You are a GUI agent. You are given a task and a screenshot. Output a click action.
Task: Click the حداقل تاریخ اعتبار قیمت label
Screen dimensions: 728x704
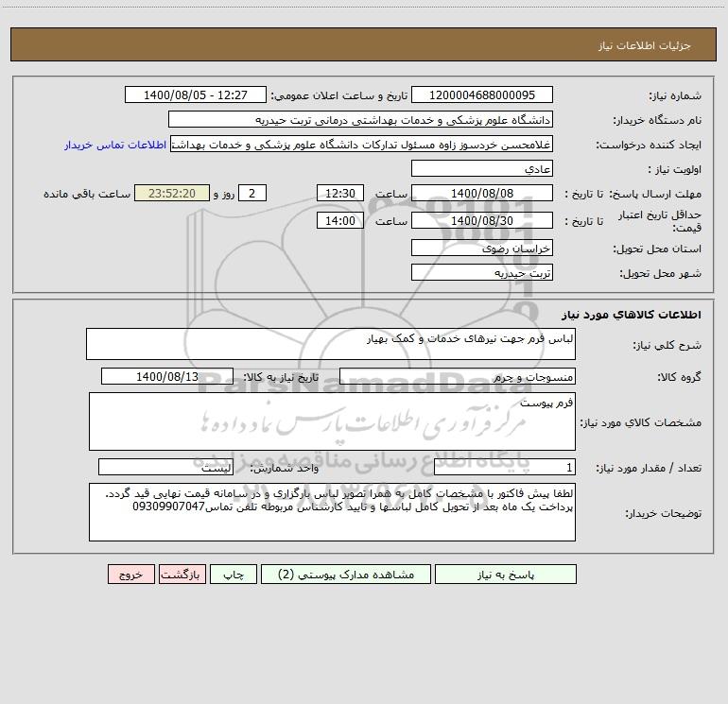(659, 221)
